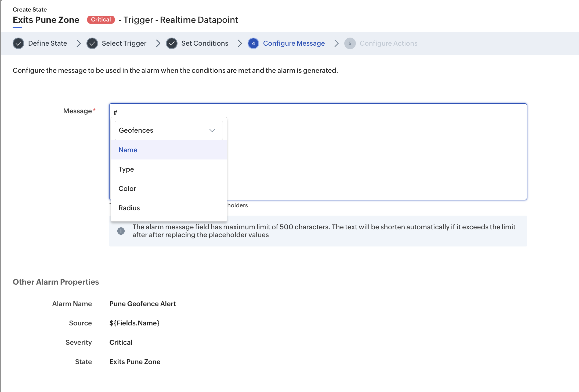Click the Critical severity badge

click(101, 20)
